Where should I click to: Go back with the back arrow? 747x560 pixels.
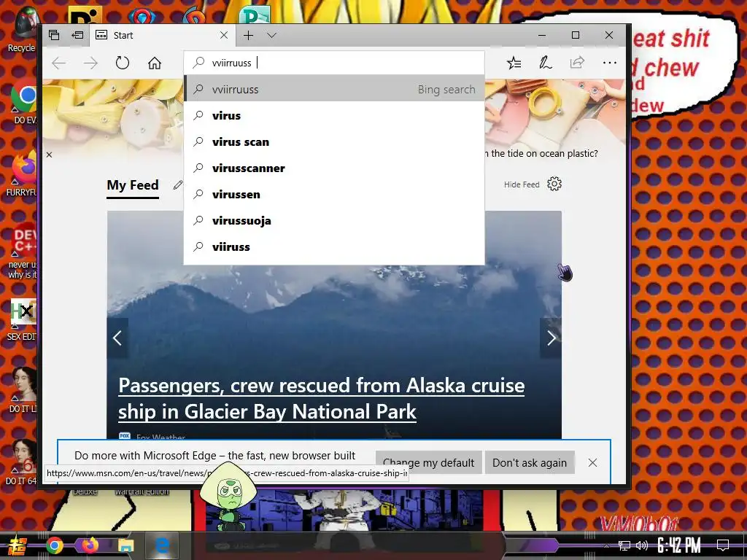pos(58,63)
